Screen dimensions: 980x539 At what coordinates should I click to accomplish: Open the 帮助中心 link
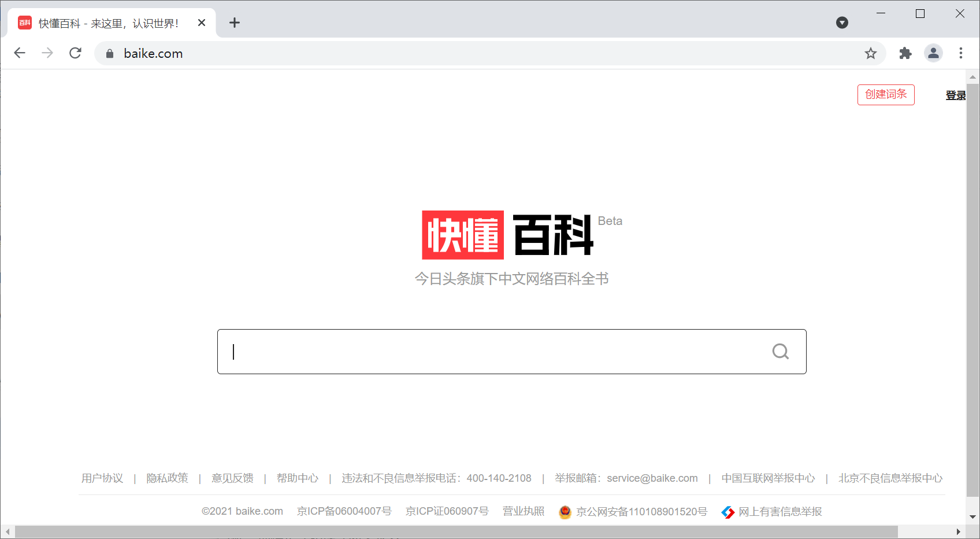298,478
